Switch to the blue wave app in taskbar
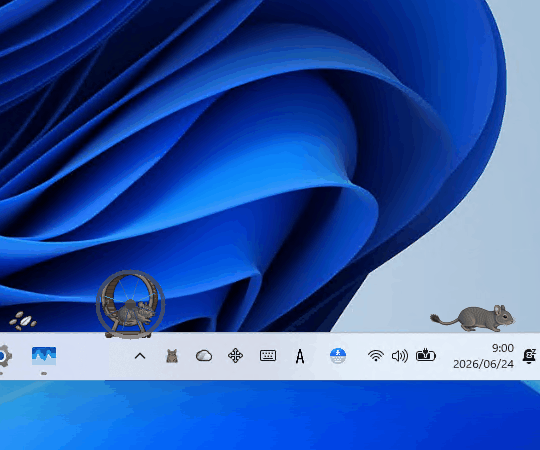 (44, 356)
